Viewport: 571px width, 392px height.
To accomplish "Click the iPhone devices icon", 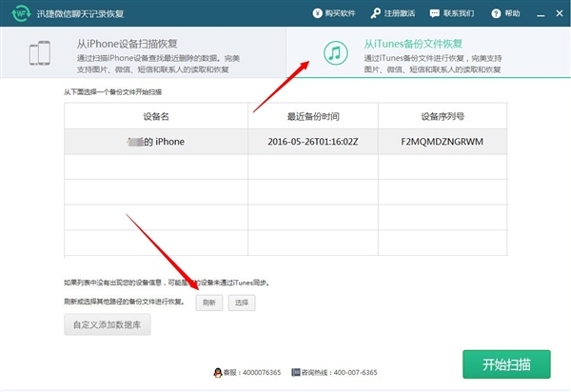I will [40, 53].
